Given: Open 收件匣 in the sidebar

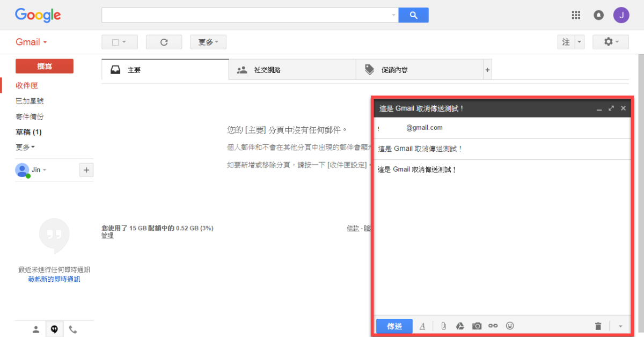Looking at the screenshot, I should click(27, 85).
